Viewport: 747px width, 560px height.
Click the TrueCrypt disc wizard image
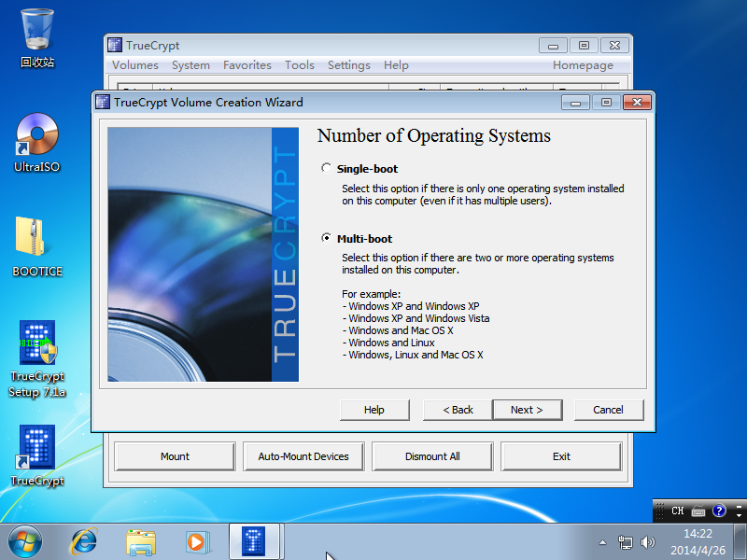click(203, 254)
